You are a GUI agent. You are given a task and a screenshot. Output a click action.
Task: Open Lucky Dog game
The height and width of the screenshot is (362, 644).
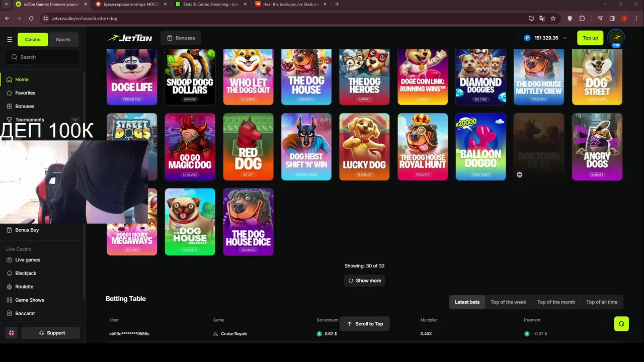[364, 147]
